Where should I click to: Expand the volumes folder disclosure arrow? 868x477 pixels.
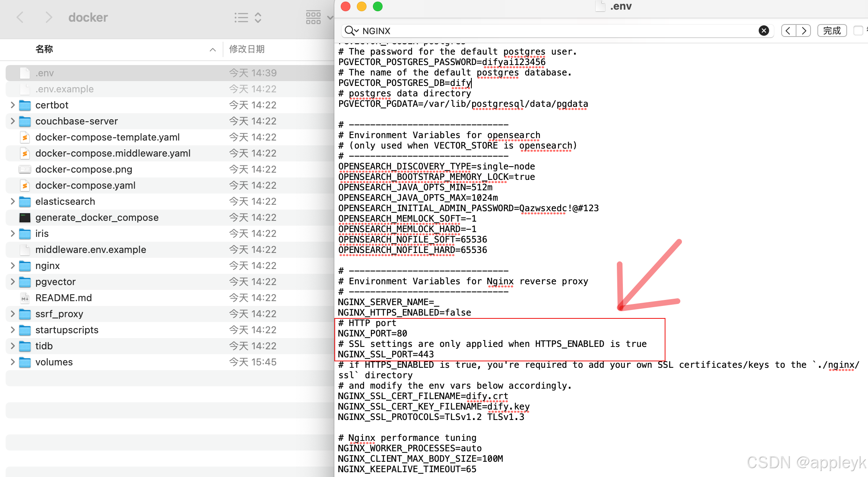[x=12, y=362]
